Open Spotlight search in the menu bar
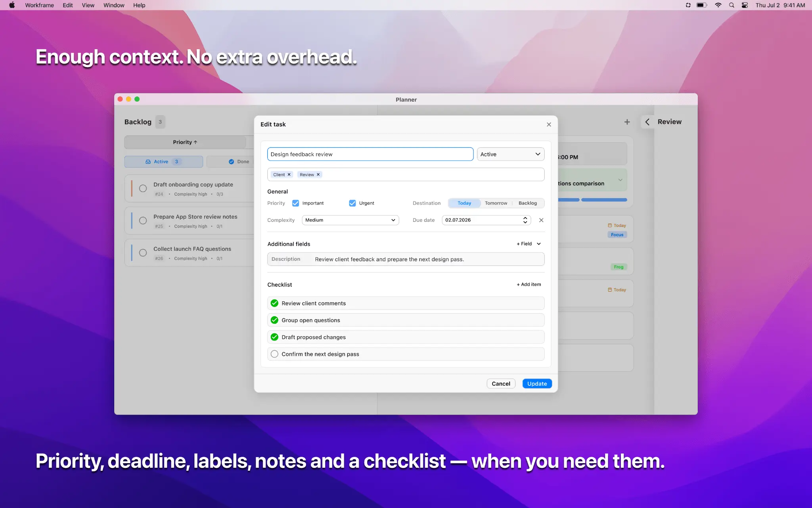The width and height of the screenshot is (812, 508). 732,5
